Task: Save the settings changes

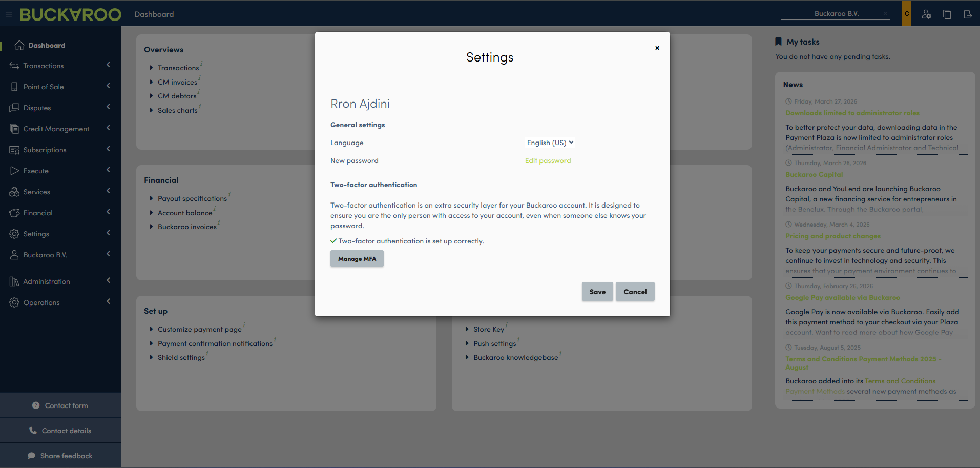Action: pos(597,292)
